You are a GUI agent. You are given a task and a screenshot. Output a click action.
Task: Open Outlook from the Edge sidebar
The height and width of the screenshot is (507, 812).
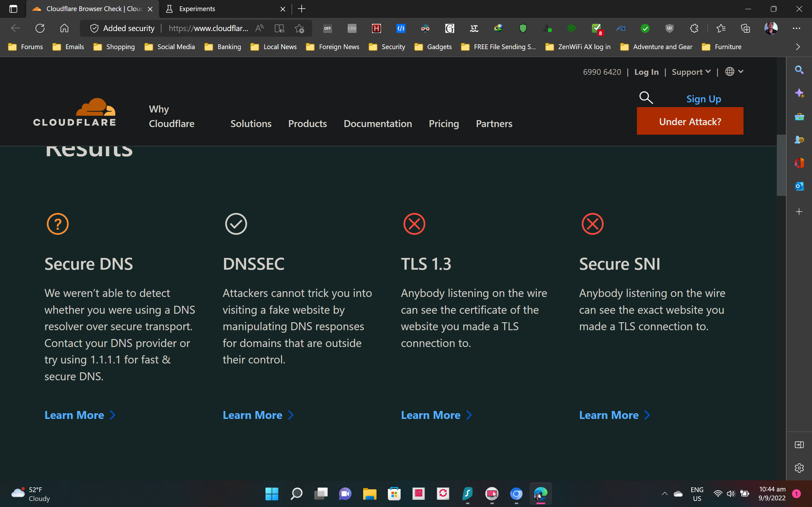pyautogui.click(x=799, y=186)
